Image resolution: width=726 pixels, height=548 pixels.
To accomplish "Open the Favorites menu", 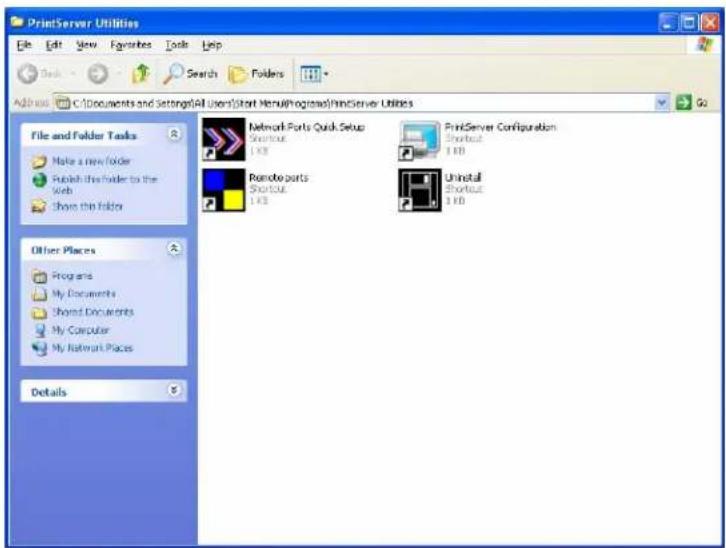I will [131, 45].
